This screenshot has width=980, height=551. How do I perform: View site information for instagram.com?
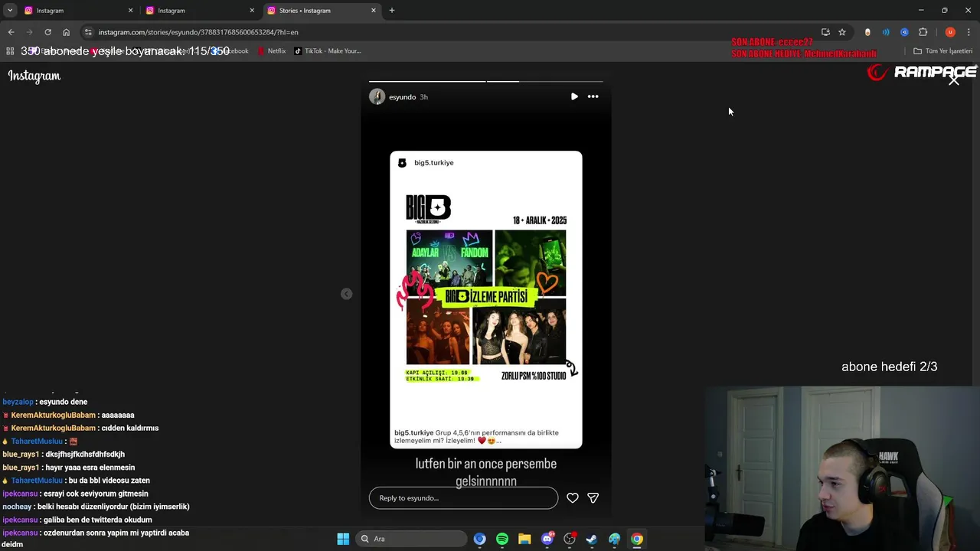click(88, 32)
